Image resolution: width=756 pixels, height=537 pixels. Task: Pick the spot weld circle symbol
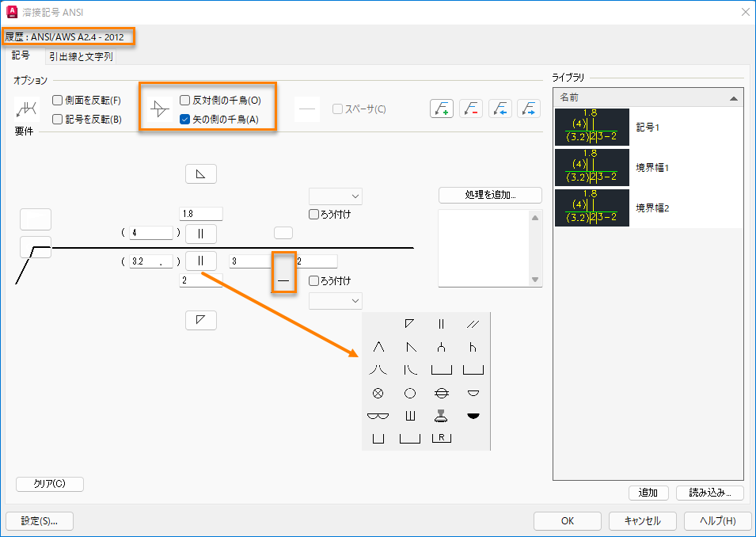(x=410, y=394)
